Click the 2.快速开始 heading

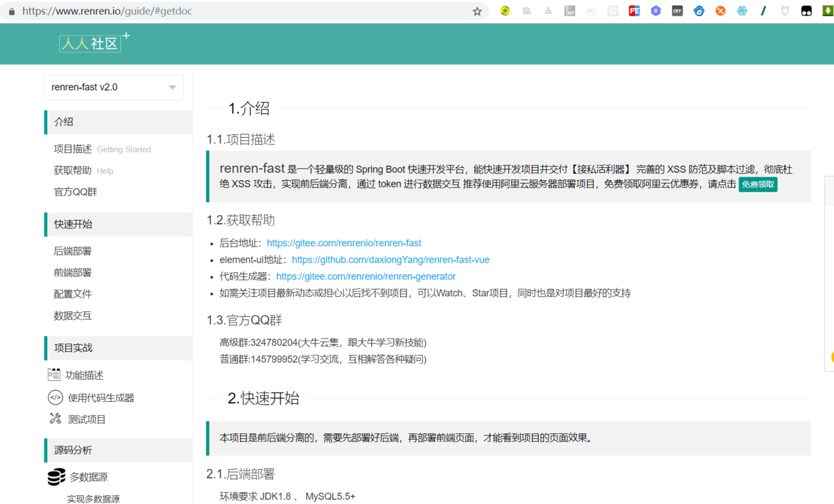tap(264, 398)
